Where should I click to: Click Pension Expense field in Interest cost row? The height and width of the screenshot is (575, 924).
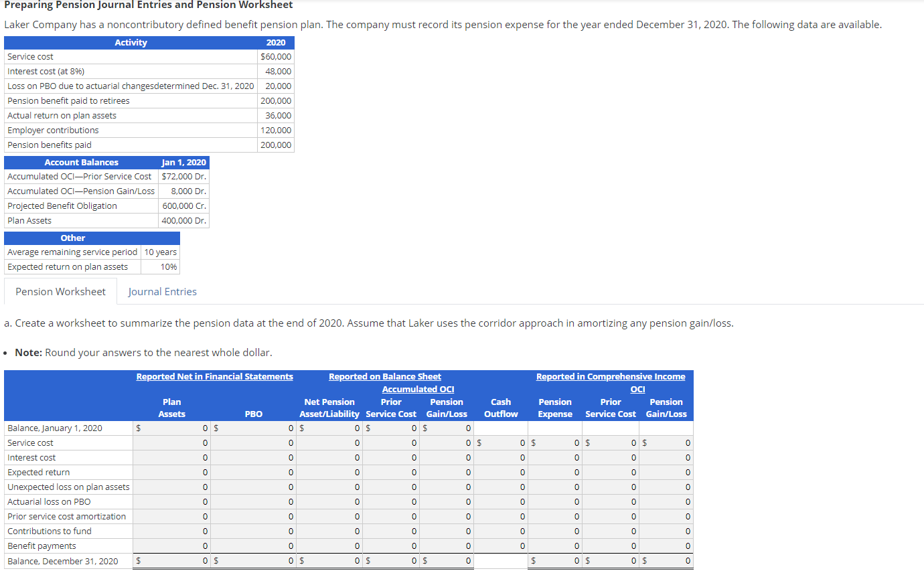pos(554,458)
